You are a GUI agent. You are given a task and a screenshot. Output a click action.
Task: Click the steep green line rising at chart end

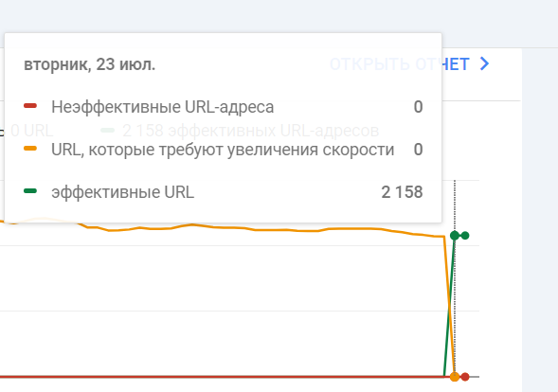coord(449,306)
